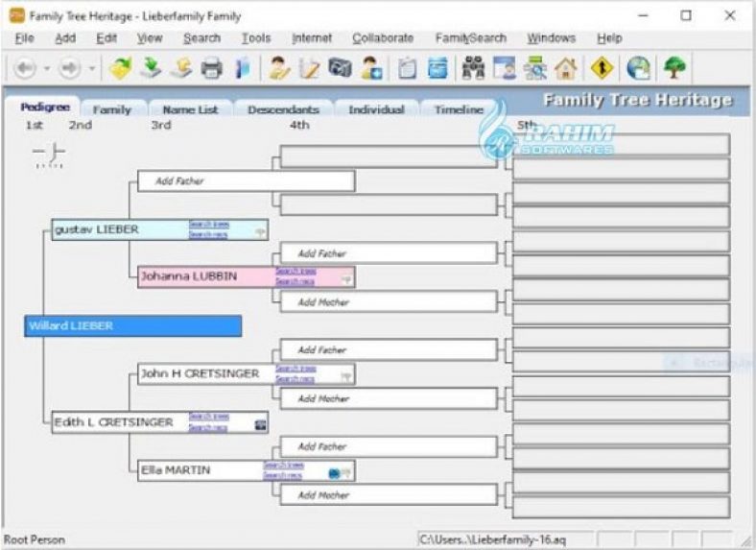Open the Add menu
This screenshot has height=550, width=756.
[x=65, y=38]
